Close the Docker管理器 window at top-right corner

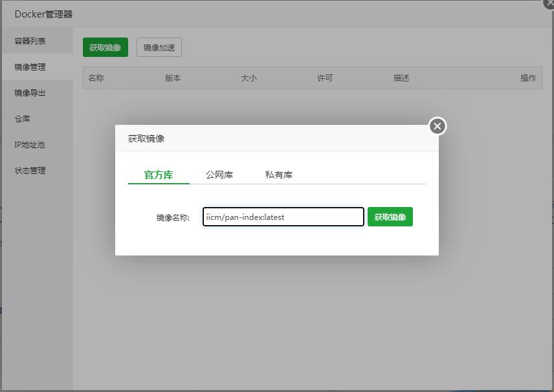pyautogui.click(x=549, y=3)
